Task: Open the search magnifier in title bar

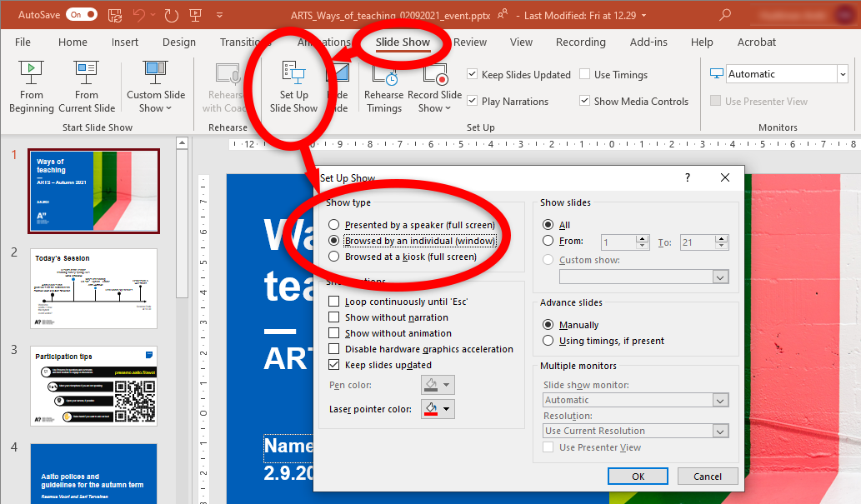Action: coord(725,15)
